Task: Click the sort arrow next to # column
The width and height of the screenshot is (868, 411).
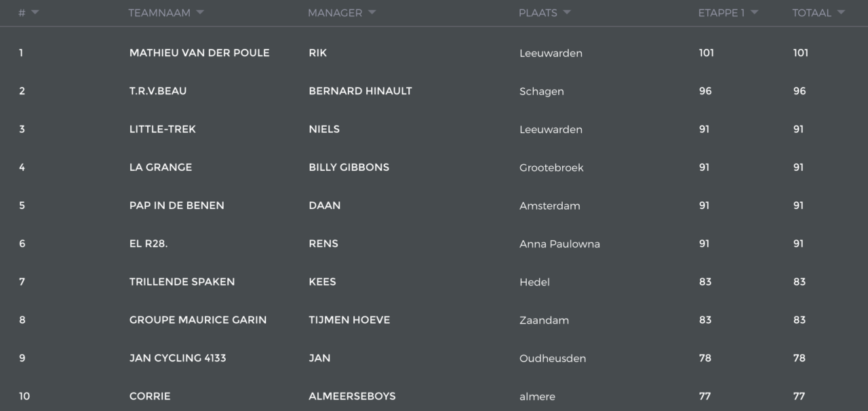Action: tap(35, 12)
